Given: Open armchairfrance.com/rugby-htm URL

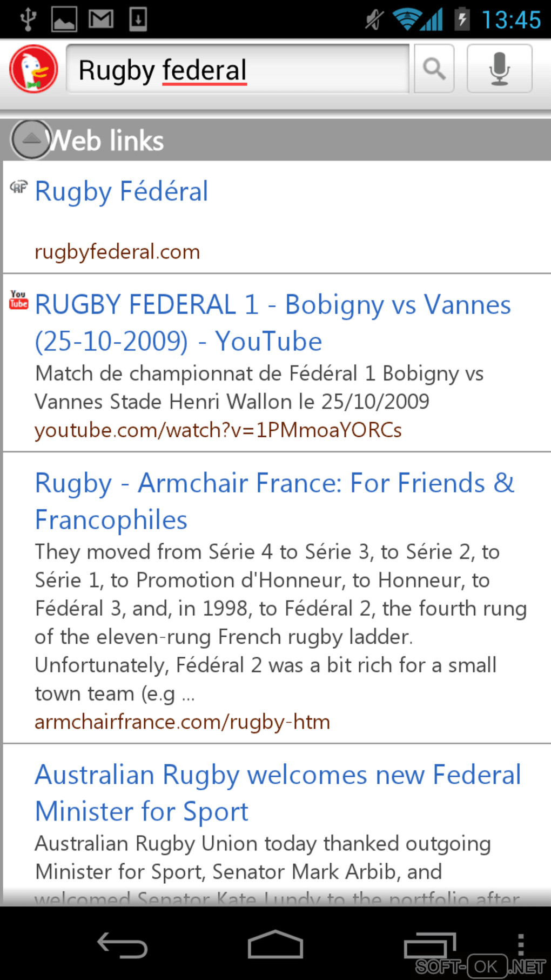Looking at the screenshot, I should (x=182, y=722).
